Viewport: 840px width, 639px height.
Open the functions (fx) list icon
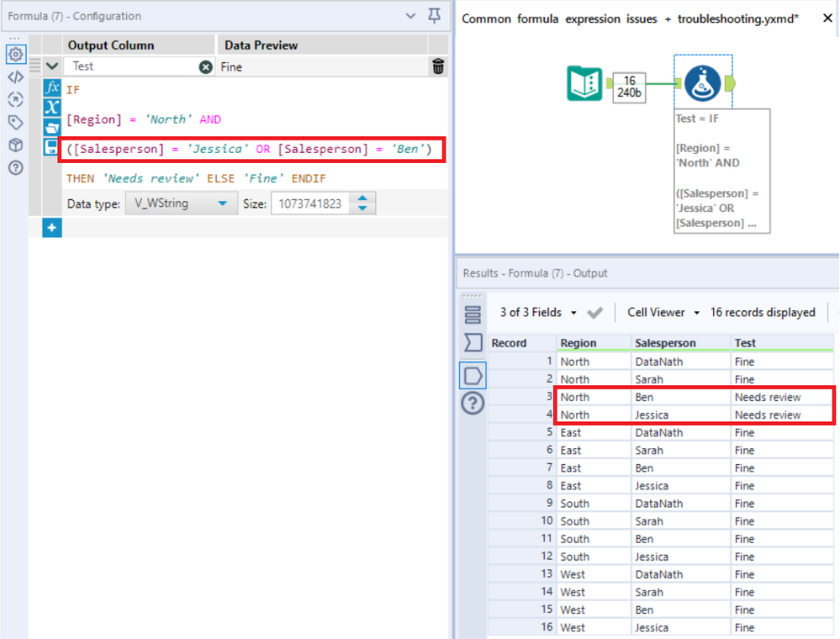click(52, 87)
